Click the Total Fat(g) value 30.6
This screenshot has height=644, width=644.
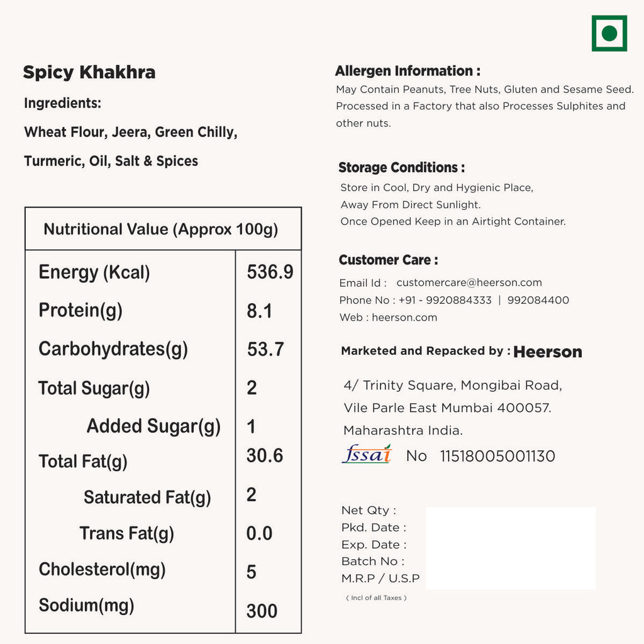click(265, 456)
